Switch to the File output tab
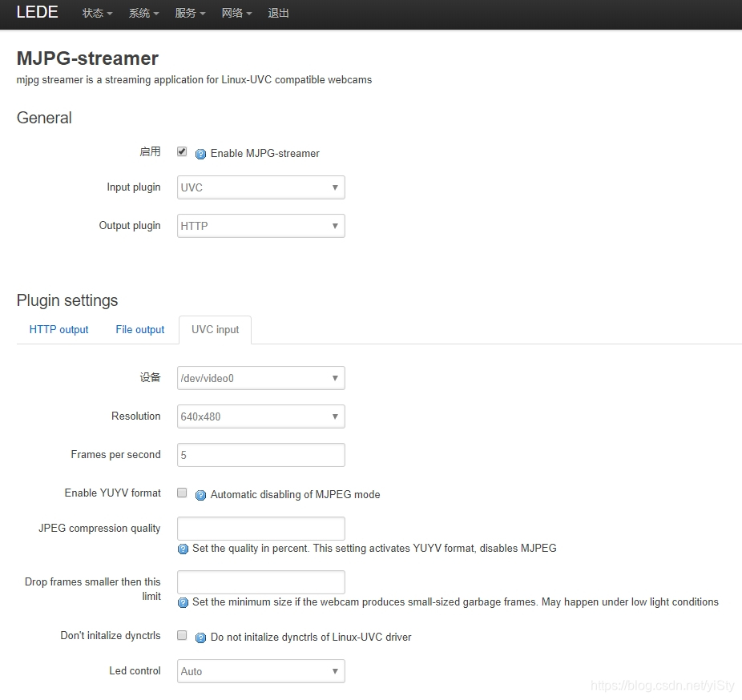 pyautogui.click(x=140, y=330)
